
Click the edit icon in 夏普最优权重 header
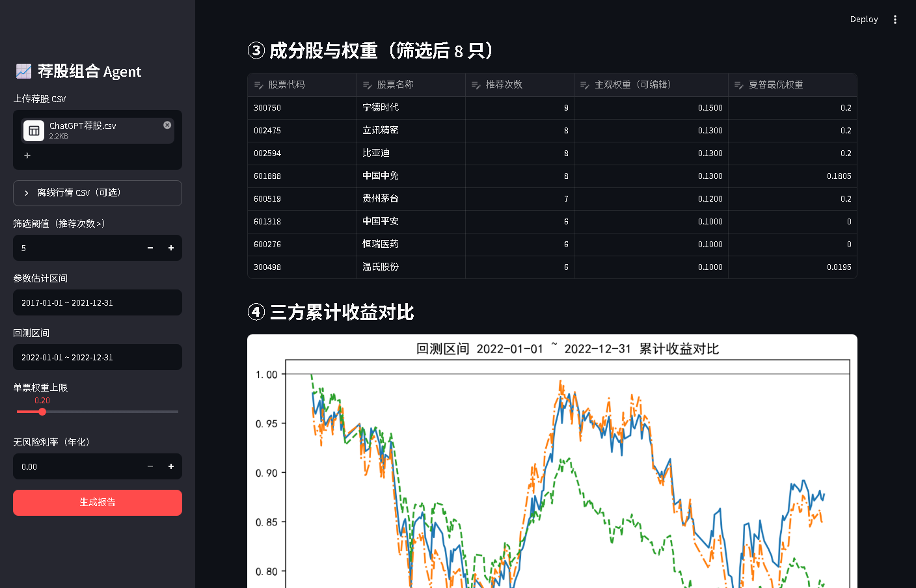tap(738, 85)
